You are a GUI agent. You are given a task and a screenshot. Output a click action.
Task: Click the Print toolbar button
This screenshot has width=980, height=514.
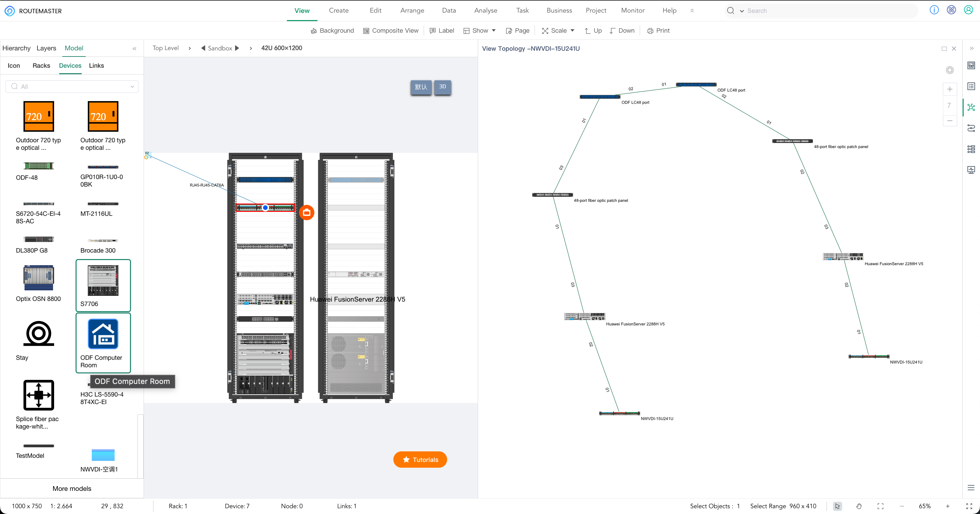[x=658, y=30]
